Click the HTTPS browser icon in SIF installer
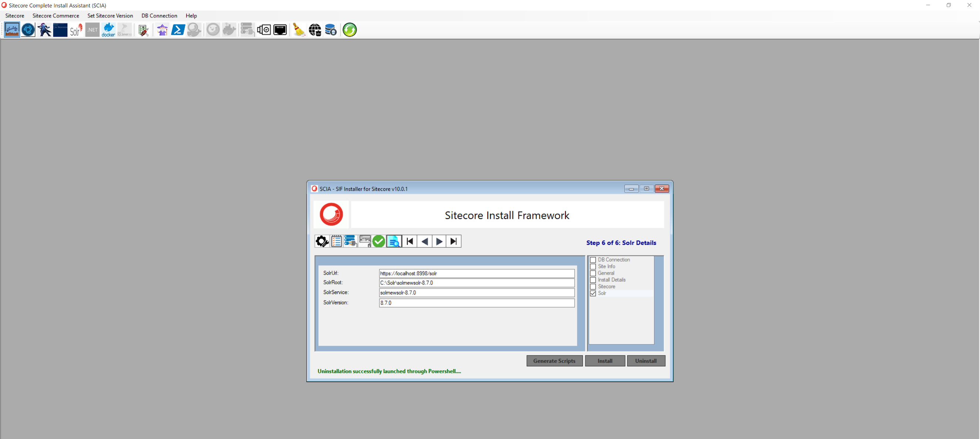The image size is (980, 439). point(365,241)
